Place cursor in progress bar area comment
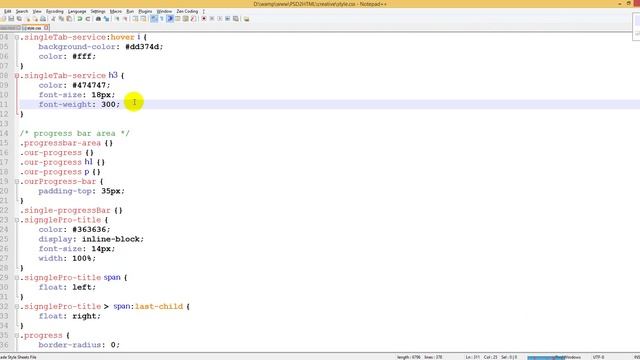 [x=75, y=133]
